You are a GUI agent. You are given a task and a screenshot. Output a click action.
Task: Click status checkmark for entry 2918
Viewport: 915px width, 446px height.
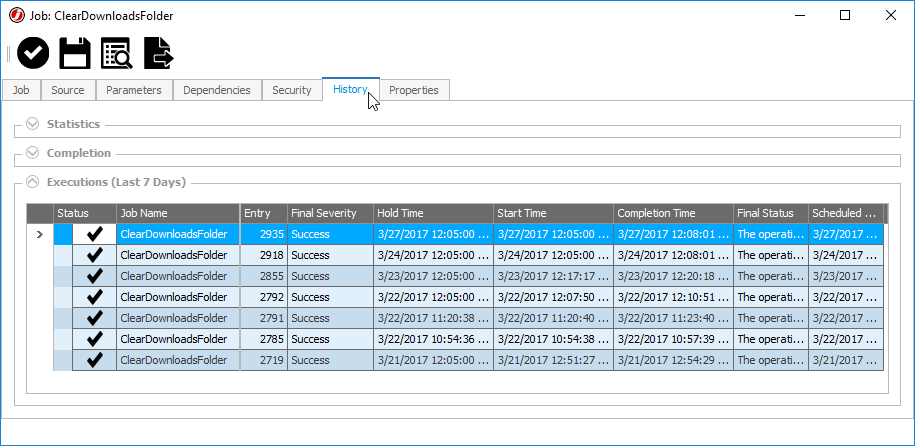coord(94,255)
